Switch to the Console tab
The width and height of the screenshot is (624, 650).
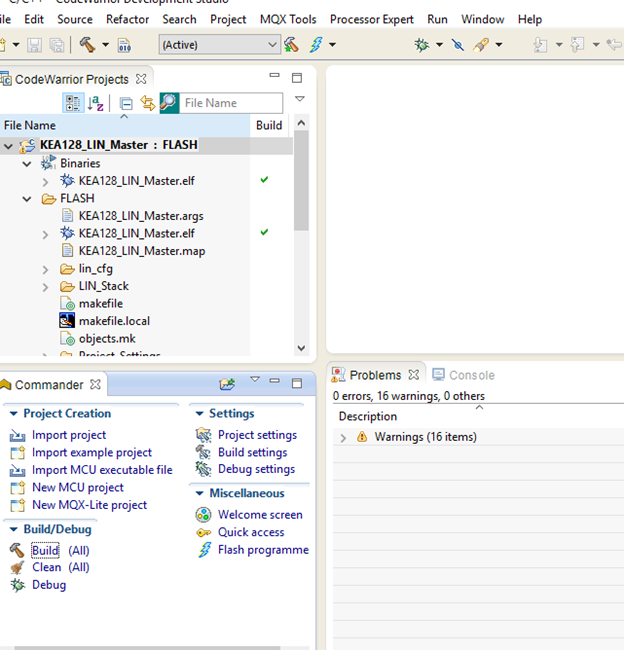click(x=464, y=375)
